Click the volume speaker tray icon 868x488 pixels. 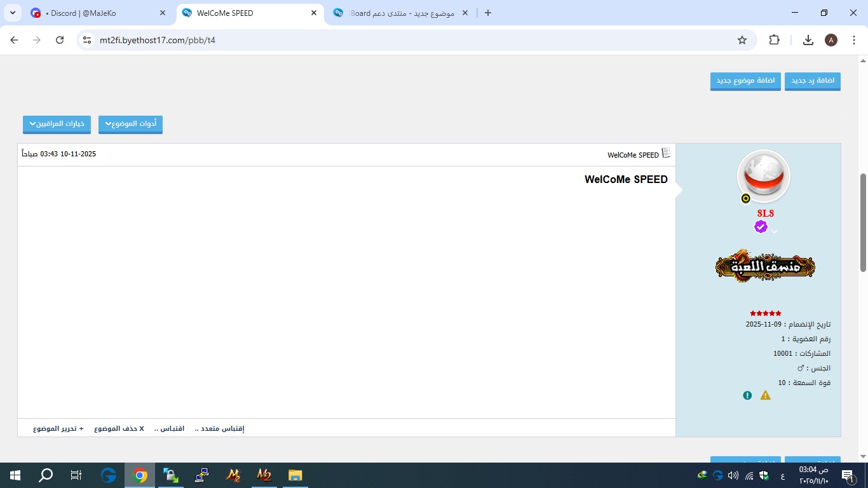[733, 475]
